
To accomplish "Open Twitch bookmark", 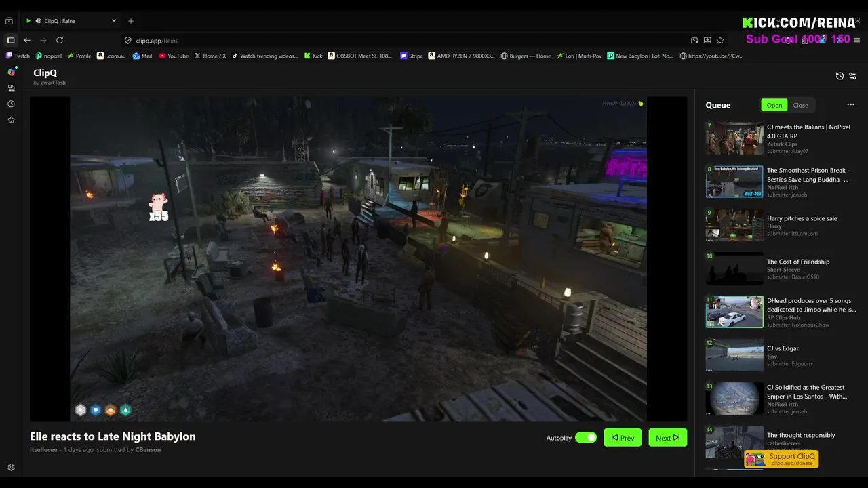I will 18,56.
